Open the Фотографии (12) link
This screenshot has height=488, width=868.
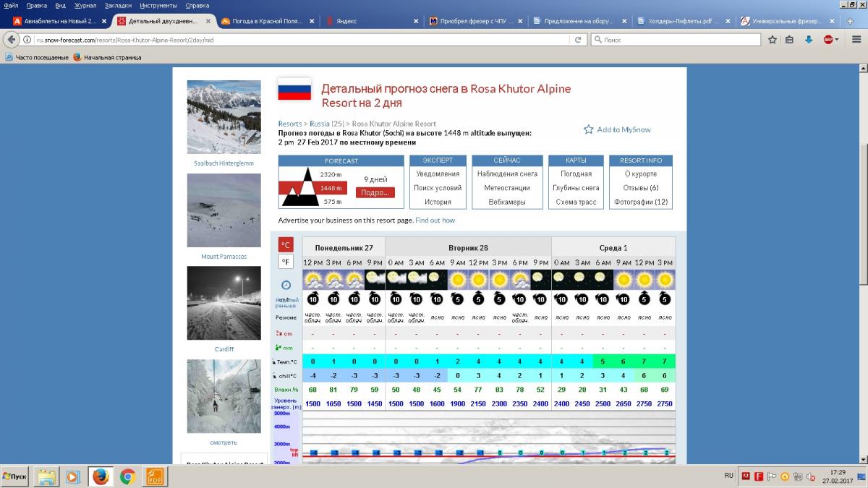641,202
